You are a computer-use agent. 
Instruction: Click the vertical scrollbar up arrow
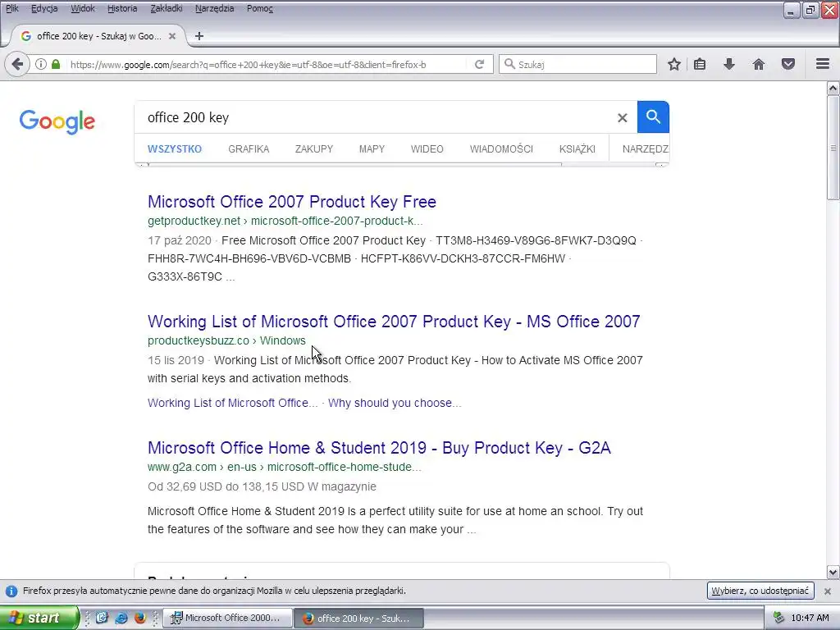point(833,88)
